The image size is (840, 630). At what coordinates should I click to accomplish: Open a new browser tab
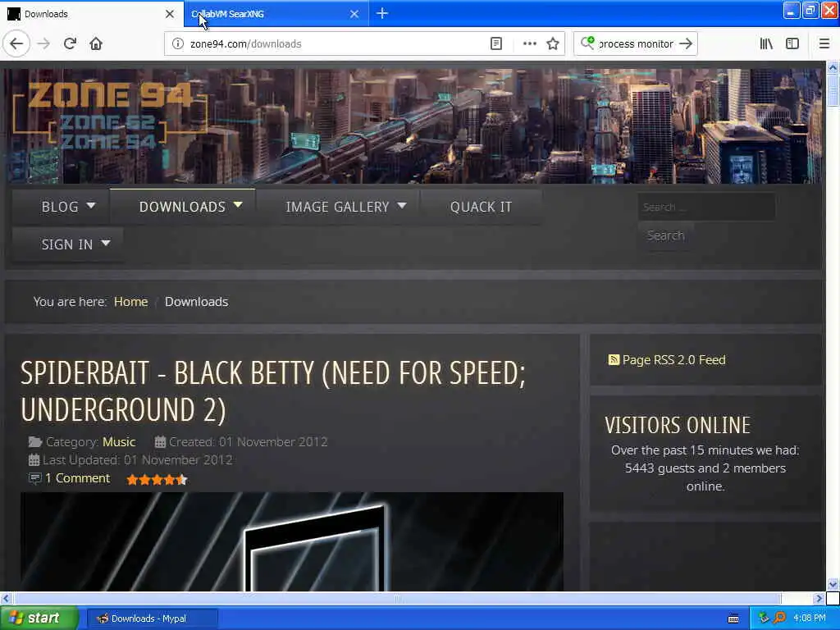click(382, 13)
